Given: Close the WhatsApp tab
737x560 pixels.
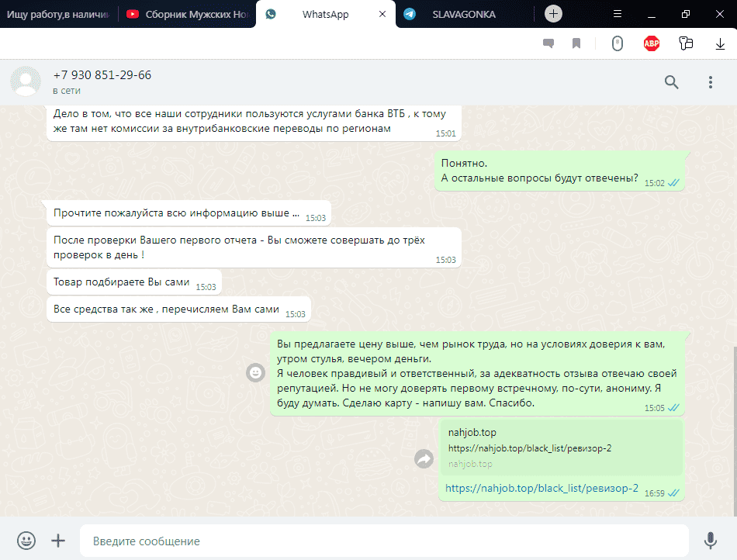Looking at the screenshot, I should [x=382, y=14].
